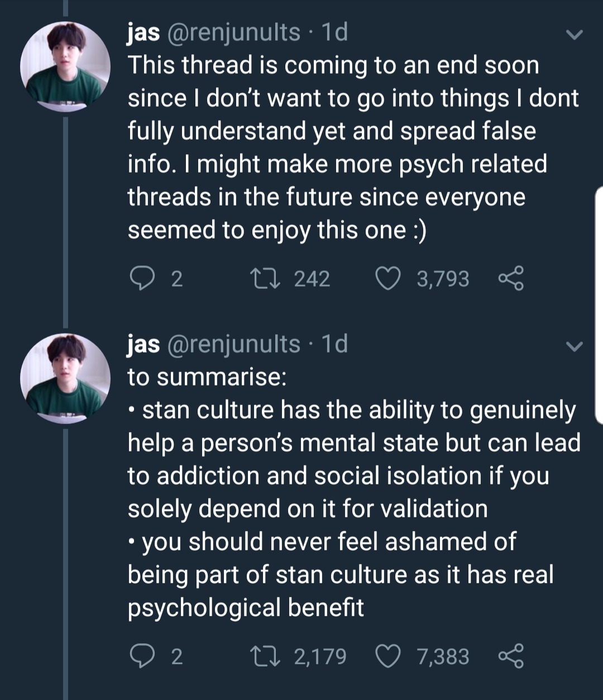Like the tweet with 7,383 likes
Image resolution: width=603 pixels, height=700 pixels.
388,656
